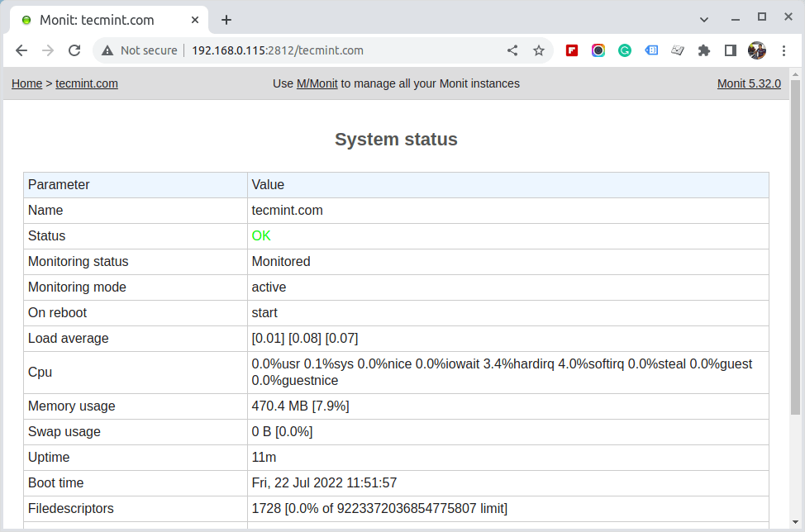
Task: Open the Chrome three-dot menu
Action: (x=784, y=50)
